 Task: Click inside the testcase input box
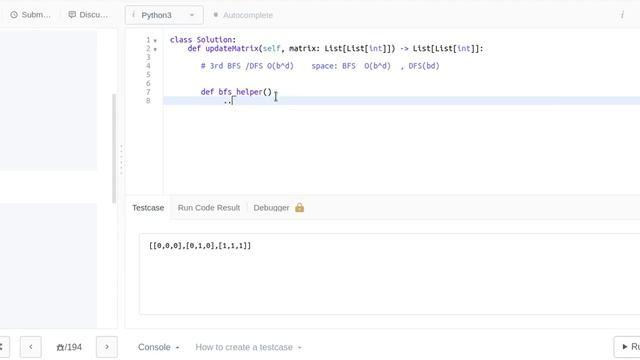389,274
